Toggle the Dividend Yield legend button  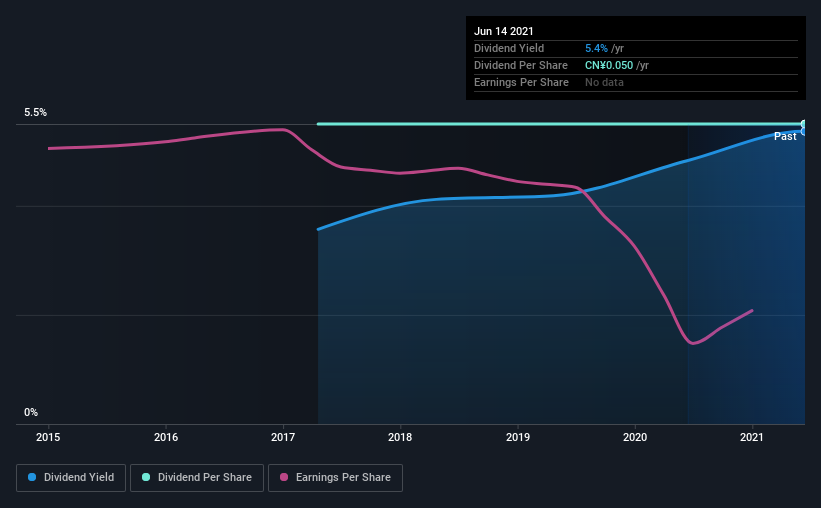pyautogui.click(x=71, y=478)
